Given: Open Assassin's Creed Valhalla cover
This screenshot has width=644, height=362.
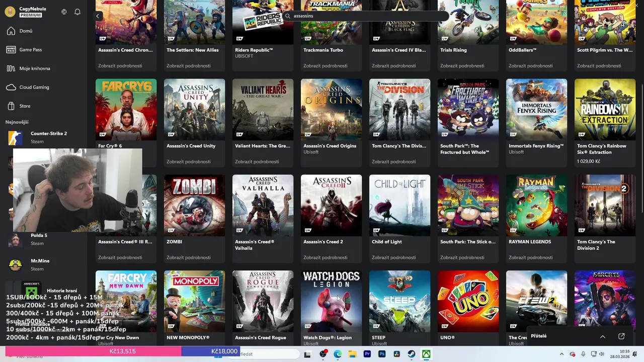Looking at the screenshot, I should [x=263, y=205].
